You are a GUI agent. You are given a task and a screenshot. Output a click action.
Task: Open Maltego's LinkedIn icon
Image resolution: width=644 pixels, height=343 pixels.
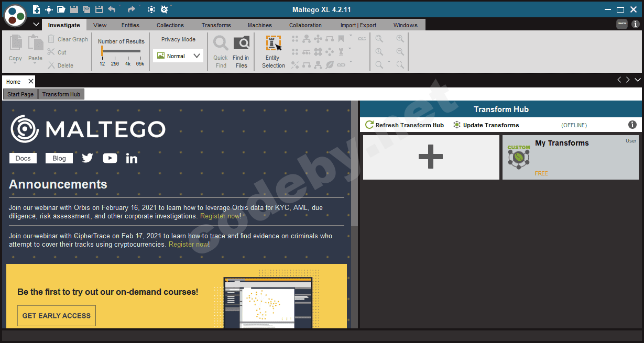tap(132, 158)
